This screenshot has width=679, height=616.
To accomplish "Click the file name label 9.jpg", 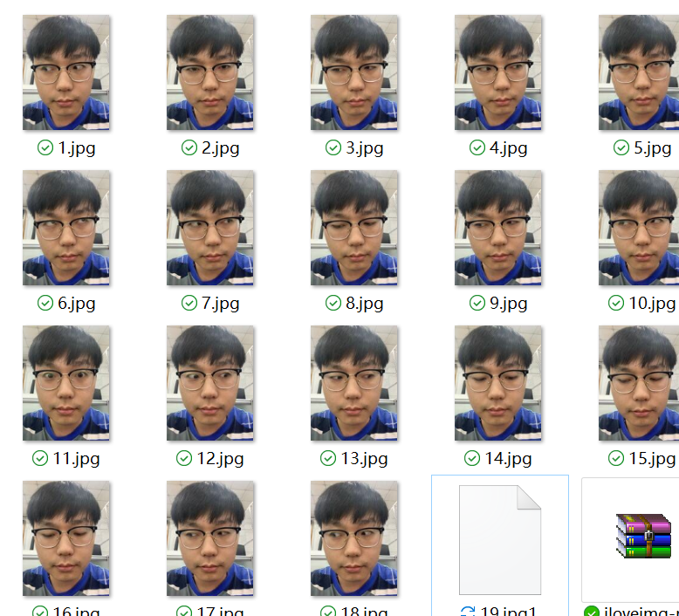I will 509,304.
